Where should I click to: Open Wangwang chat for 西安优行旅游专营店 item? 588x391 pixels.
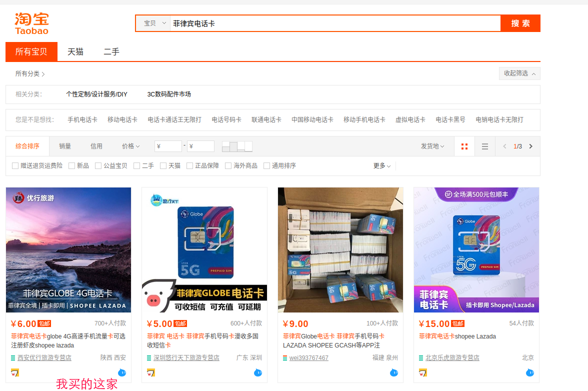[122, 372]
